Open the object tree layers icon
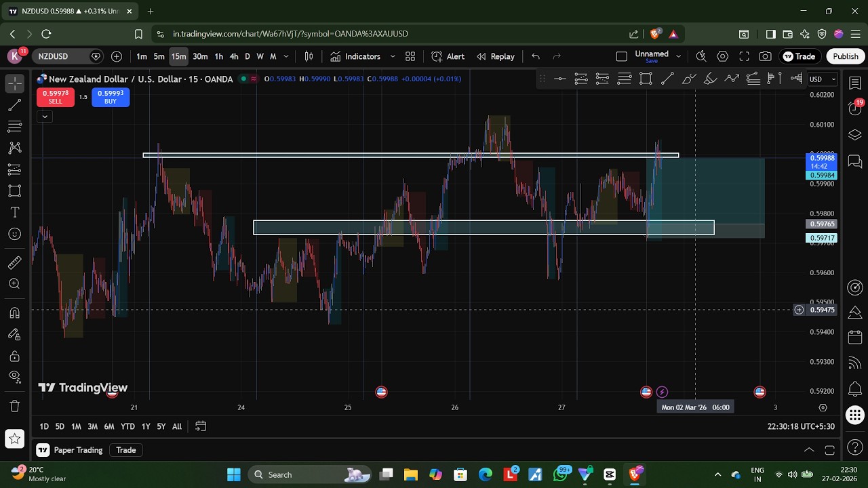868x488 pixels. point(855,134)
